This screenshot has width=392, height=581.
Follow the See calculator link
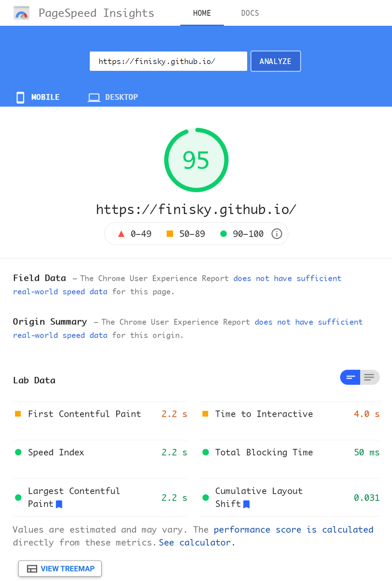(196, 543)
